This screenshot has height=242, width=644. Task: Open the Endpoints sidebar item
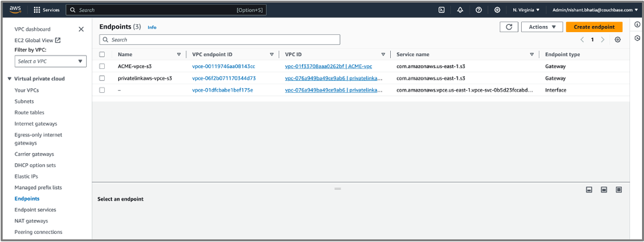click(27, 199)
